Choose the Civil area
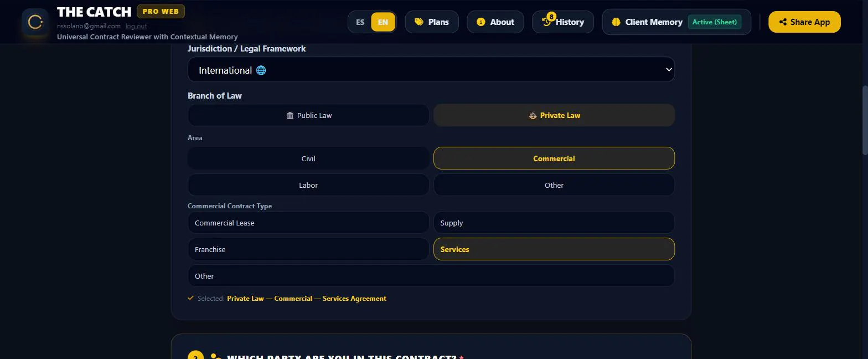Viewport: 868px width, 359px height. (308, 158)
